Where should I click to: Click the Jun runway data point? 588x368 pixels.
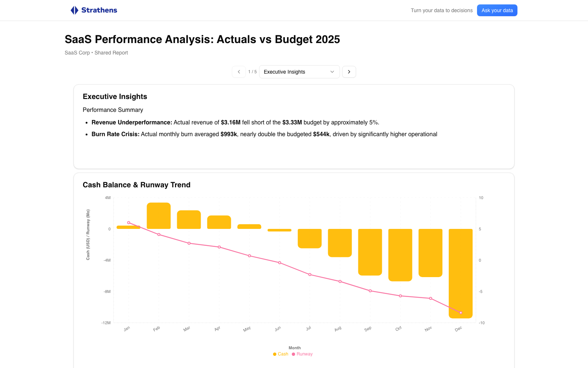pos(280,263)
